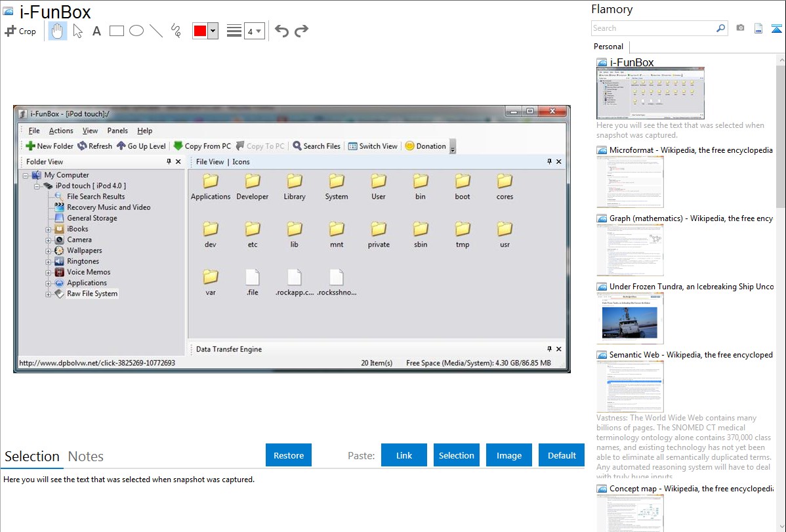
Task: Select the ellipse drawing tool
Action: coord(136,31)
